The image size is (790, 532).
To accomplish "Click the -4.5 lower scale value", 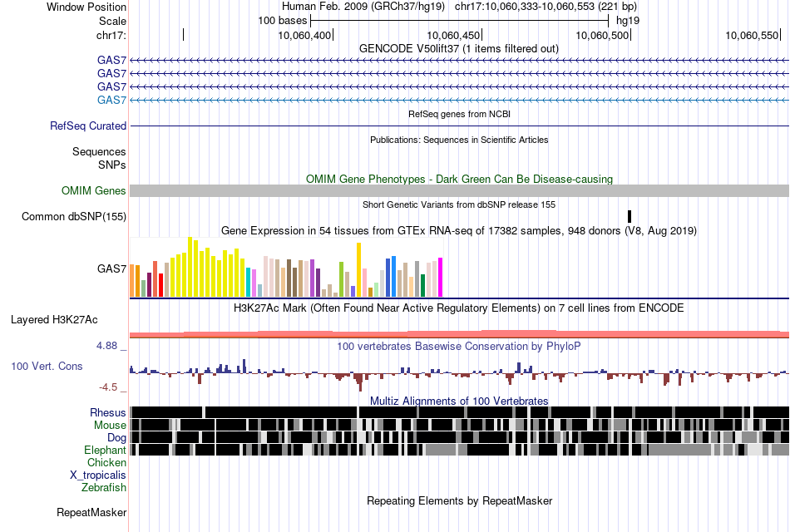I will (x=108, y=387).
